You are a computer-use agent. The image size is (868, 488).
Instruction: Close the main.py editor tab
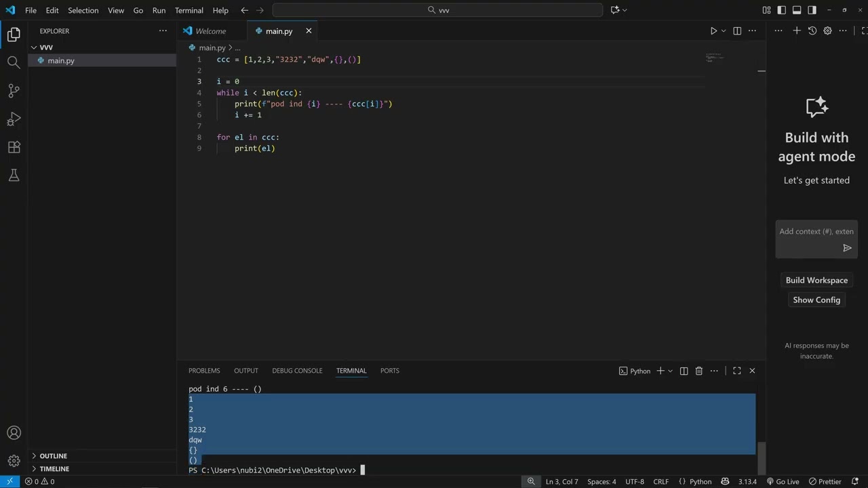point(309,31)
